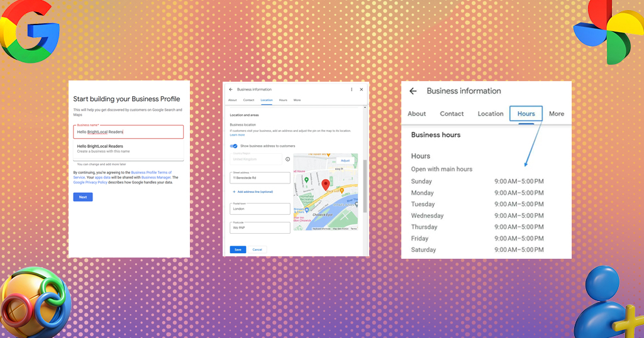Click the map preview area

click(326, 192)
